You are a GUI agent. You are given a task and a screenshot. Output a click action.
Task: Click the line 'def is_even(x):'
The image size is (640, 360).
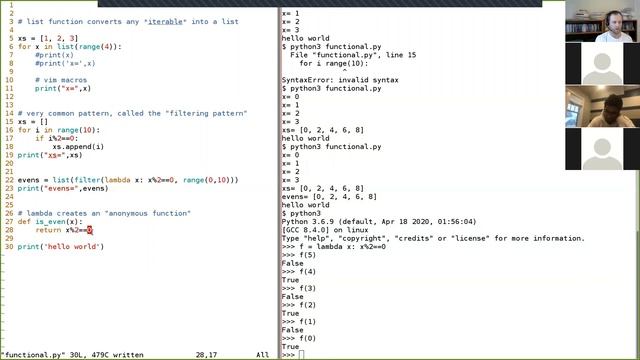click(50, 222)
